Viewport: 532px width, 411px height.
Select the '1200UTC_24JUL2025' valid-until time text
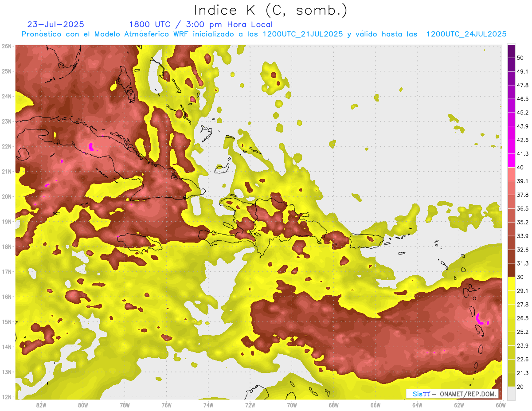(466, 34)
